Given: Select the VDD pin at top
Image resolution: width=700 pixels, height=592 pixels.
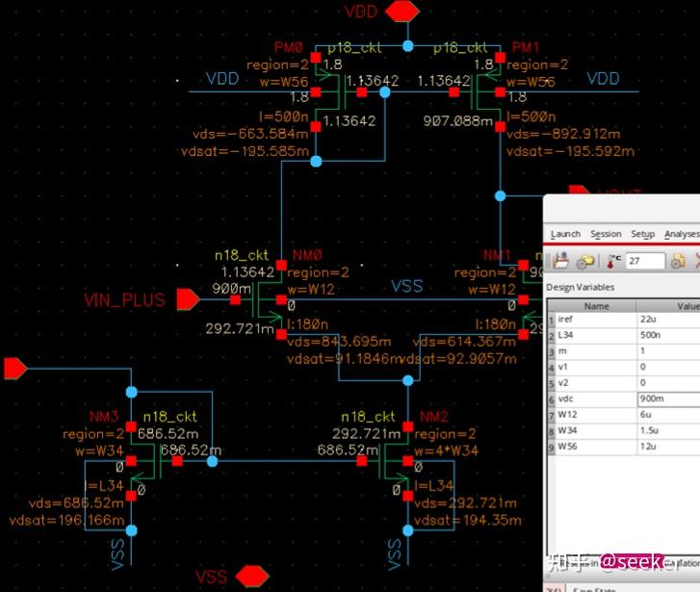Looking at the screenshot, I should coord(402,12).
